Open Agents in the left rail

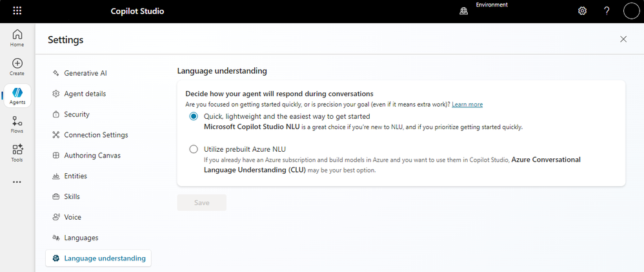[17, 96]
